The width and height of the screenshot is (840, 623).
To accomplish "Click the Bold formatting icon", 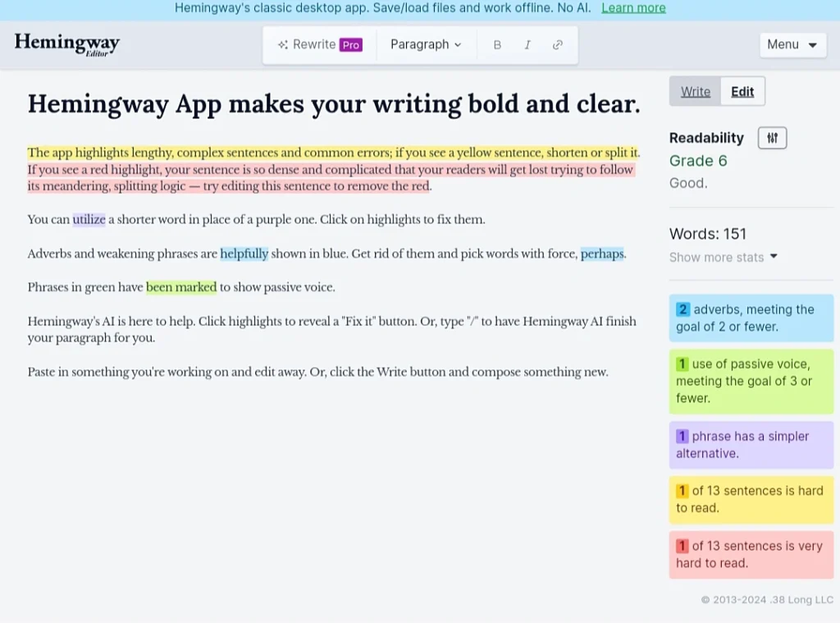I will 497,45.
